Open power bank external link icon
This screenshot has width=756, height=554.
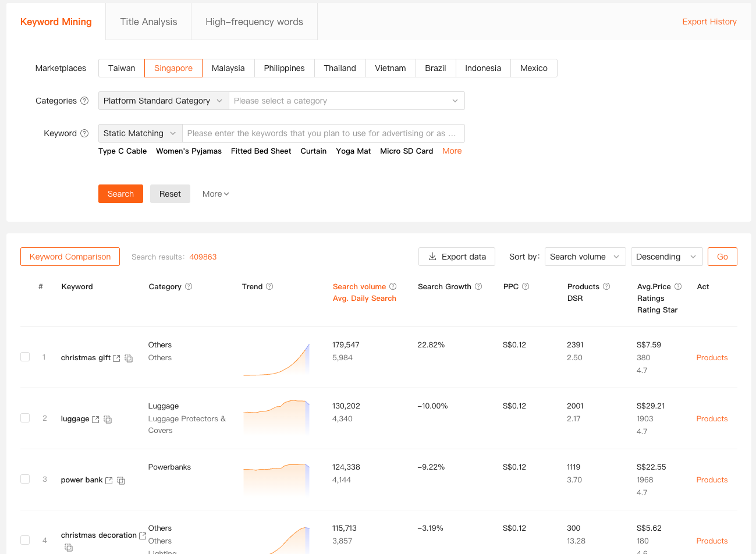point(109,481)
